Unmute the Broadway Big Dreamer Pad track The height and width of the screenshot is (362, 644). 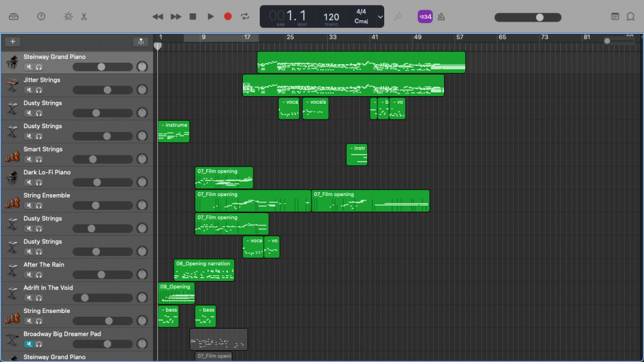28,344
